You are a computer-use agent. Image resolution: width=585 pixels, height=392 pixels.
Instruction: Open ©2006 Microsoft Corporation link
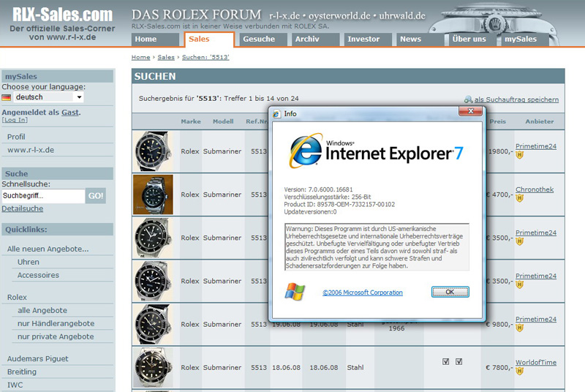363,293
